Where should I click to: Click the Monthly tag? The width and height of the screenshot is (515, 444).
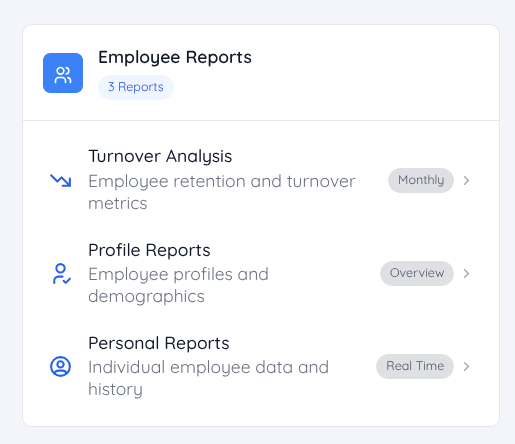421,180
